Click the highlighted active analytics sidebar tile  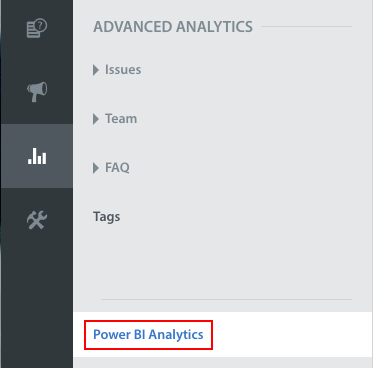tap(37, 156)
